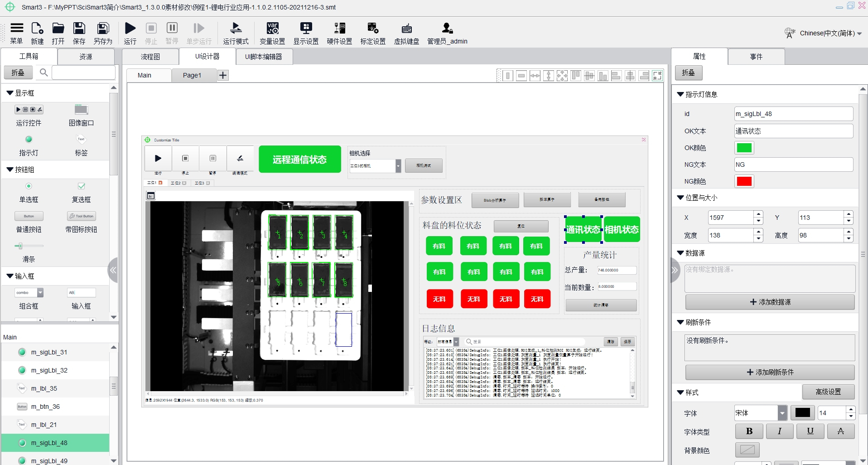Toggle underline U font style
Image resolution: width=868 pixels, height=465 pixels.
(x=810, y=431)
